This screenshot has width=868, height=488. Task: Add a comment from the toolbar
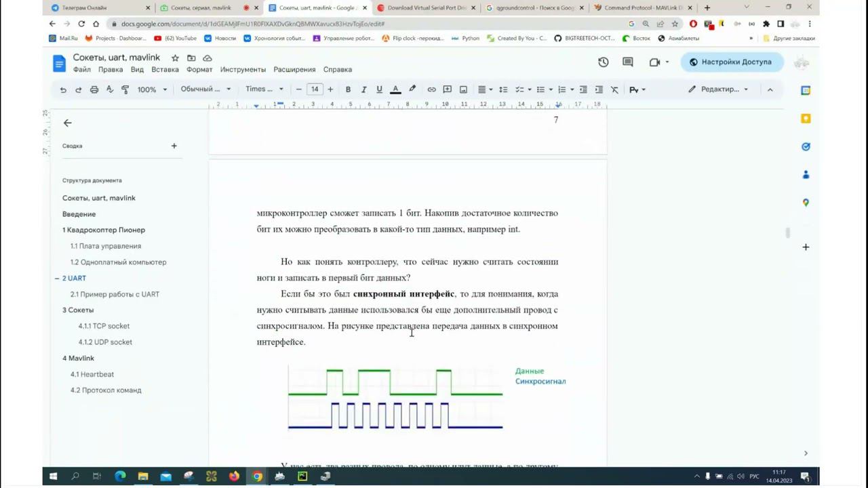tap(448, 89)
